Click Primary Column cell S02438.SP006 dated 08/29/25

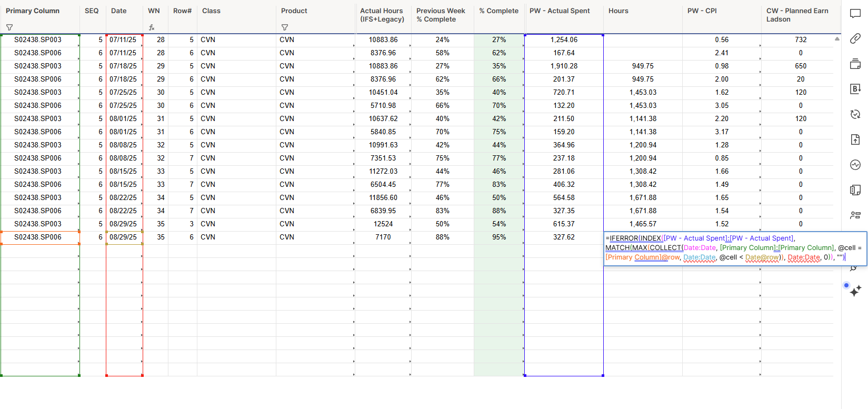(x=40, y=237)
